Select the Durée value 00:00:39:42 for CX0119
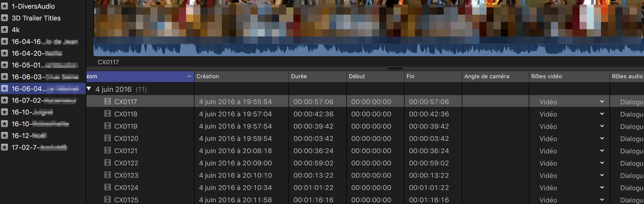 [313, 126]
